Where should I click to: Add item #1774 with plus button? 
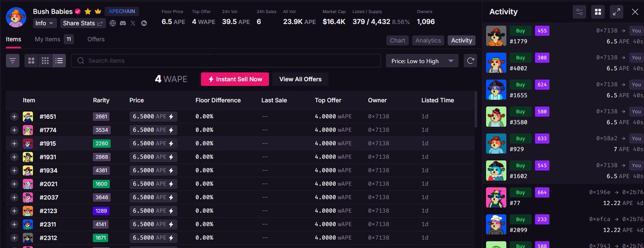[x=14, y=130]
